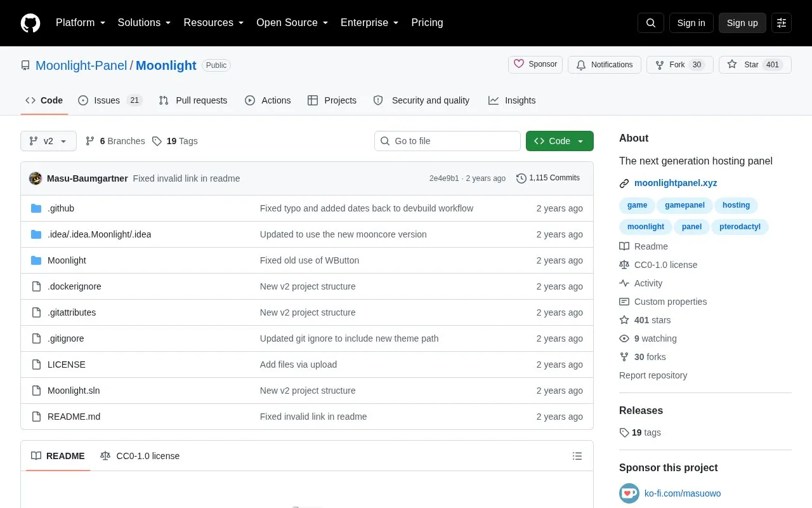The width and height of the screenshot is (812, 508).
Task: Open the ko-fi sponsor avatar
Action: click(629, 493)
